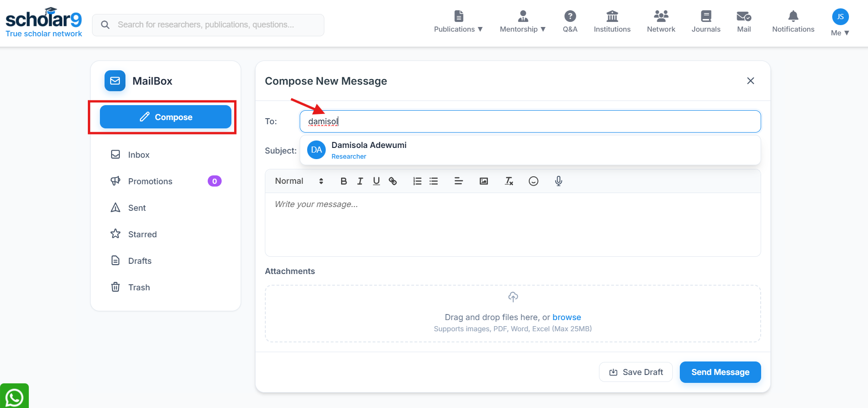Open the Journals page

pyautogui.click(x=706, y=22)
